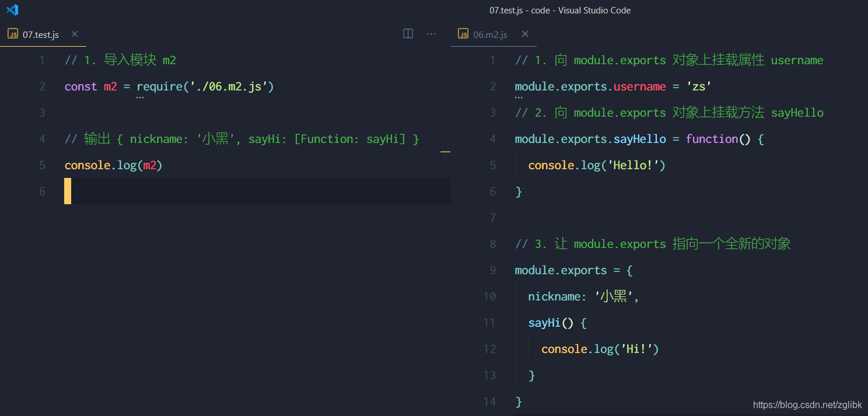
Task: Click line number 2 in 07.test.js gutter
Action: point(42,86)
